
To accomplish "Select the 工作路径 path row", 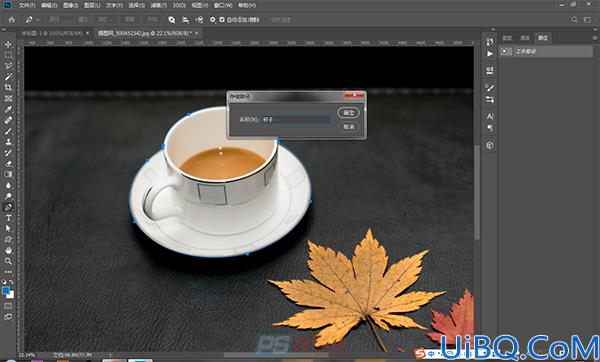I will [x=546, y=51].
